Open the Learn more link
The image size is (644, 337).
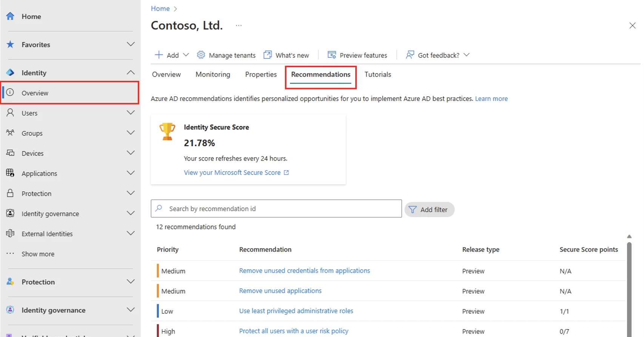tap(491, 99)
